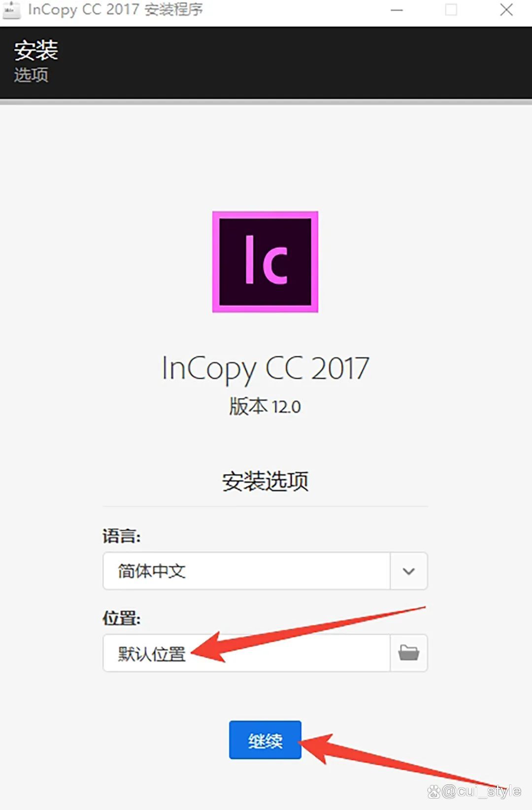Click the 默认位置 location field
The height and width of the screenshot is (810, 532).
246,653
